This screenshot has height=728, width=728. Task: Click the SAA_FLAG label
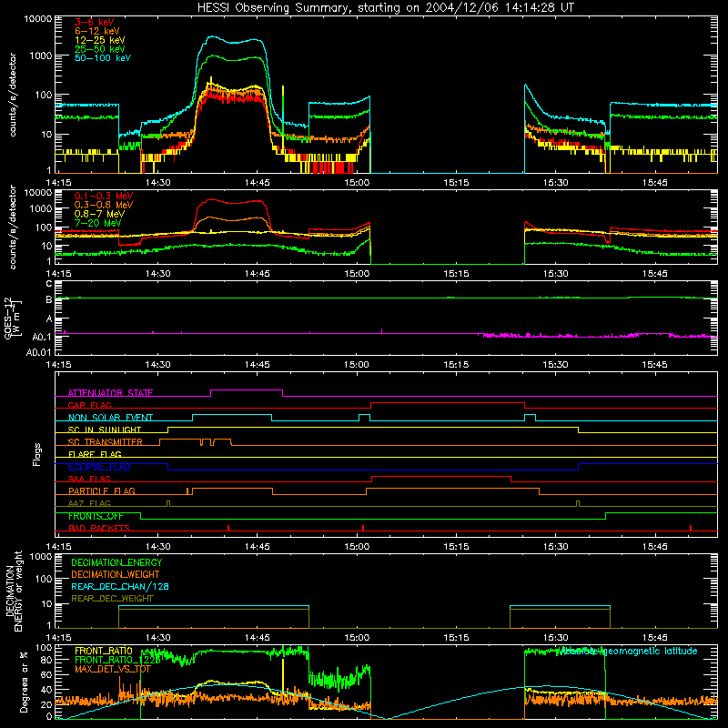[89, 479]
